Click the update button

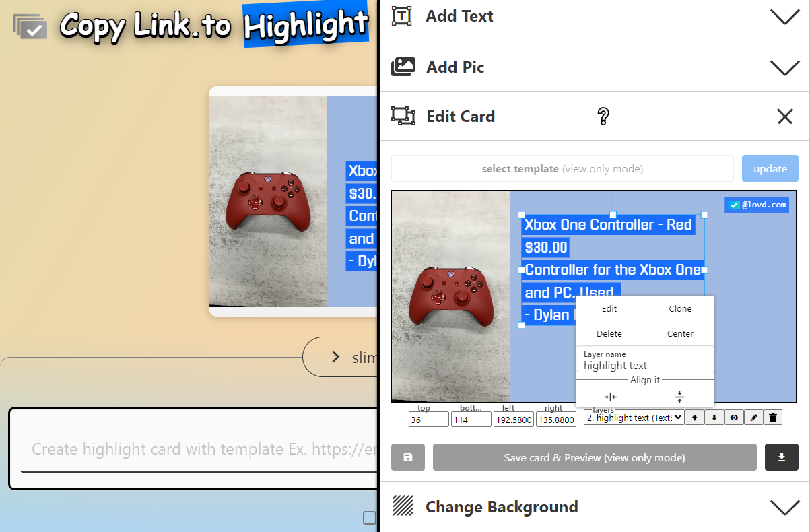tap(770, 168)
